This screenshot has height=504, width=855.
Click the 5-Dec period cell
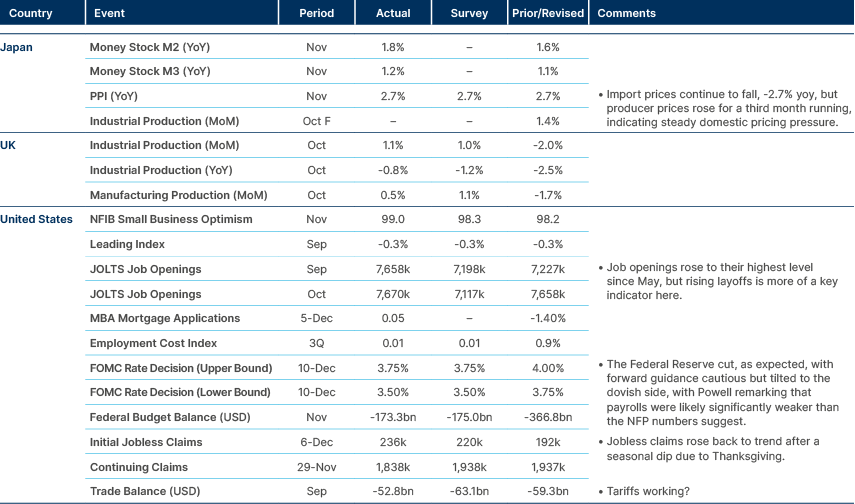(x=317, y=319)
